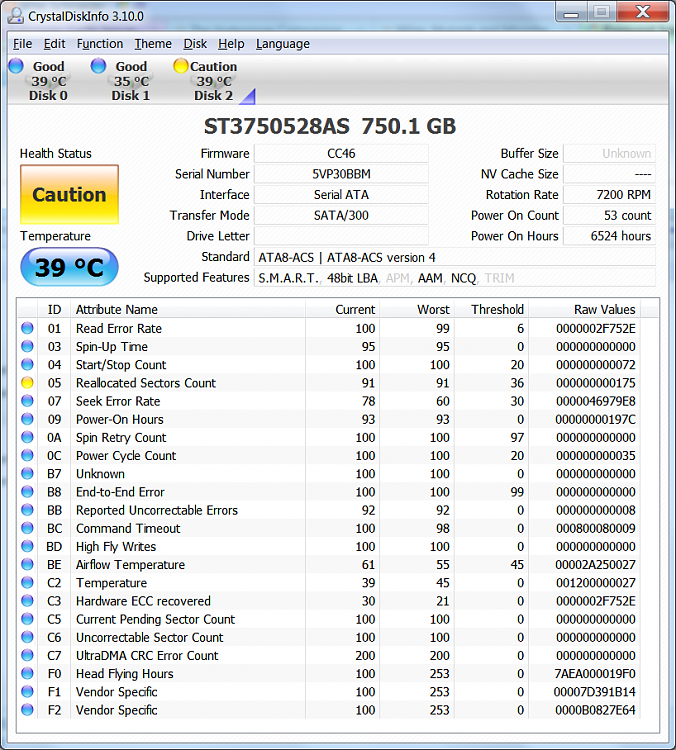Click status orb of F2 Vendor Specific
The image size is (676, 750).
(x=27, y=710)
